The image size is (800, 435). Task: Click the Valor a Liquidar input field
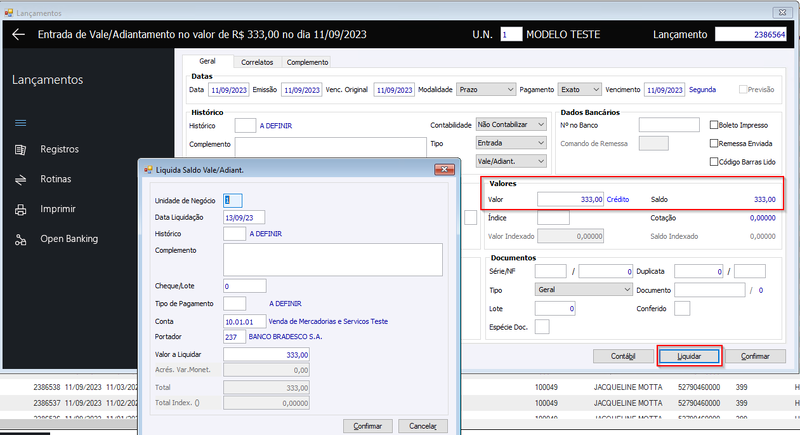[266, 354]
